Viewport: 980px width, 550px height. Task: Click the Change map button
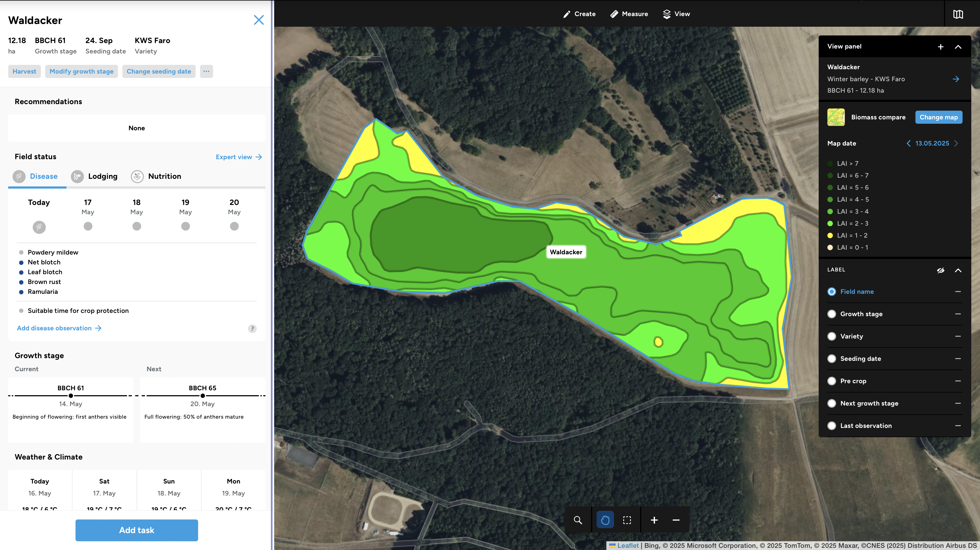[x=939, y=117]
